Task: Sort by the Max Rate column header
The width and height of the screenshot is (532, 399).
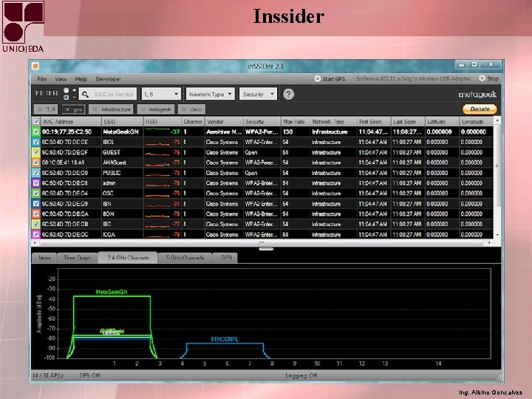Action: click(x=295, y=121)
